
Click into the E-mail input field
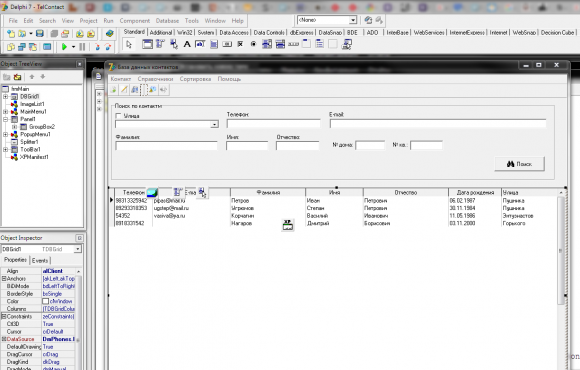(x=438, y=124)
